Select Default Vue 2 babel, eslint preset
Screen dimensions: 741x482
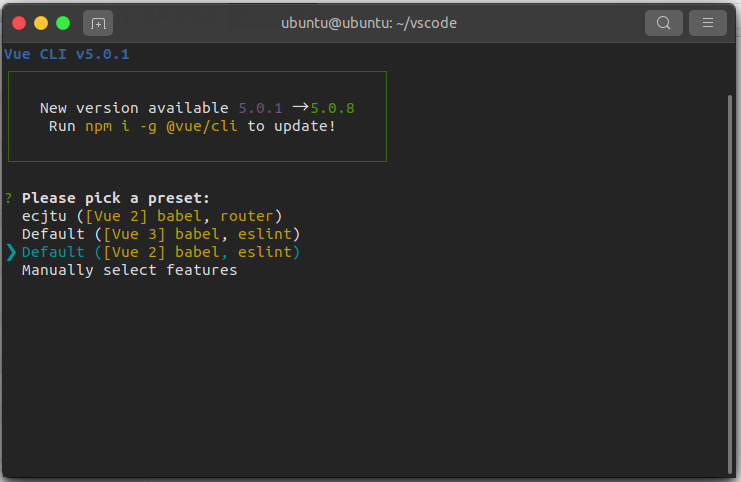tap(161, 252)
